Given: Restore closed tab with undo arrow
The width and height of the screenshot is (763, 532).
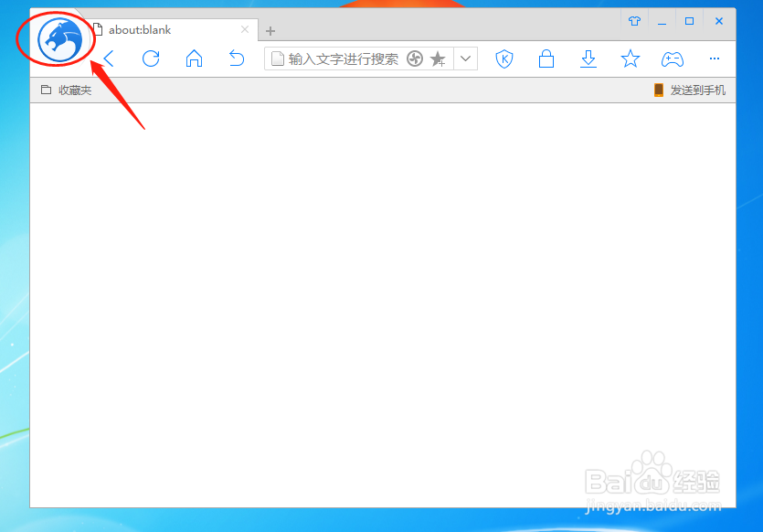Looking at the screenshot, I should pyautogui.click(x=237, y=59).
